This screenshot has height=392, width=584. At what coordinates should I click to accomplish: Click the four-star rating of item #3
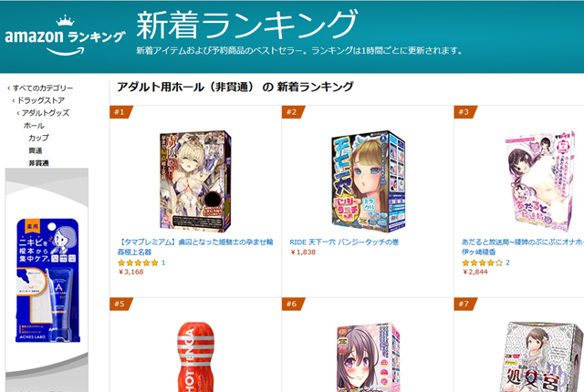[x=482, y=263]
